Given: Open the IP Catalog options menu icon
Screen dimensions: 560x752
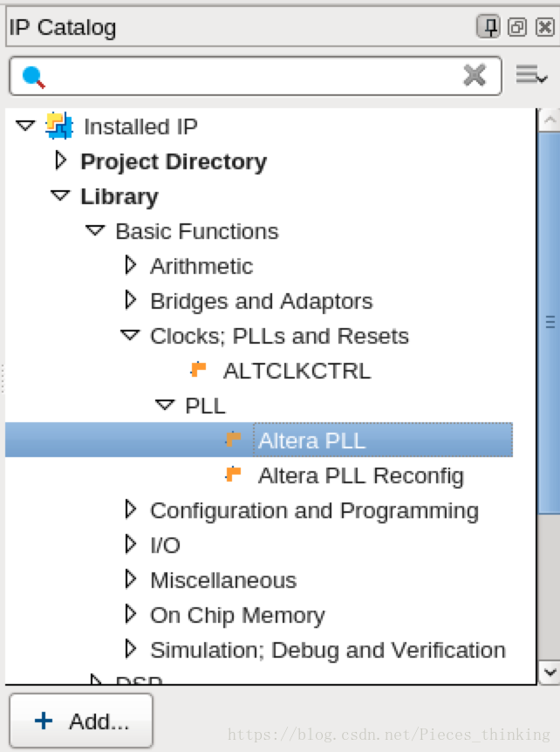Looking at the screenshot, I should [530, 75].
